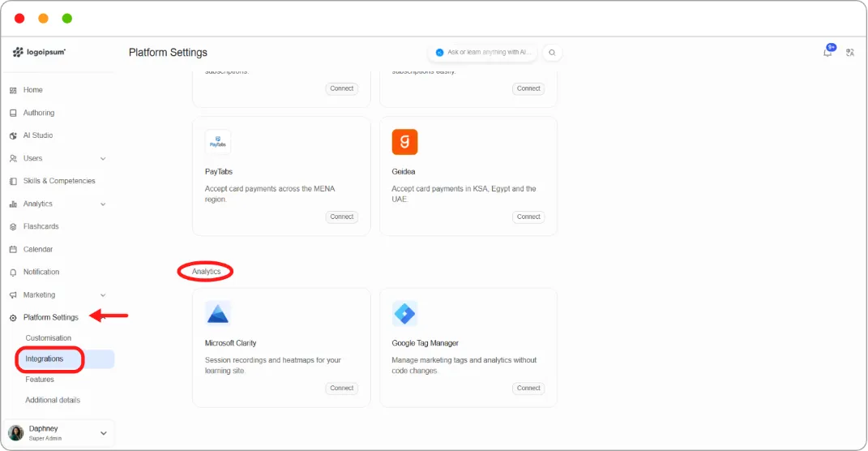Select Platform Settings in sidebar
Screen dimensions: 868x451
coord(51,317)
